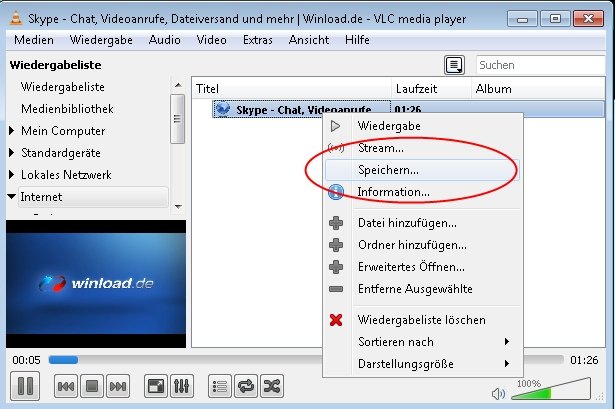Skip to previous media track
Screen dimensions: 615x409
click(x=66, y=387)
